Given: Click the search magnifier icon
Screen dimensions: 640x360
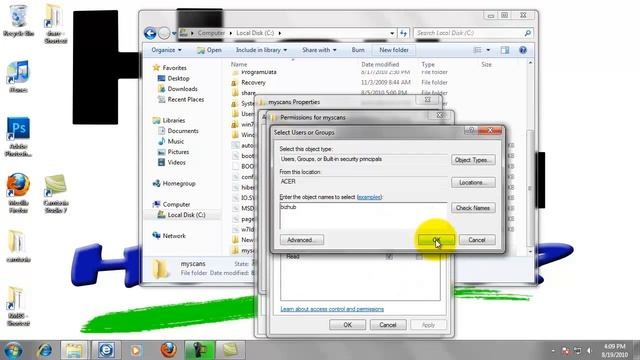Looking at the screenshot, I should point(527,33).
